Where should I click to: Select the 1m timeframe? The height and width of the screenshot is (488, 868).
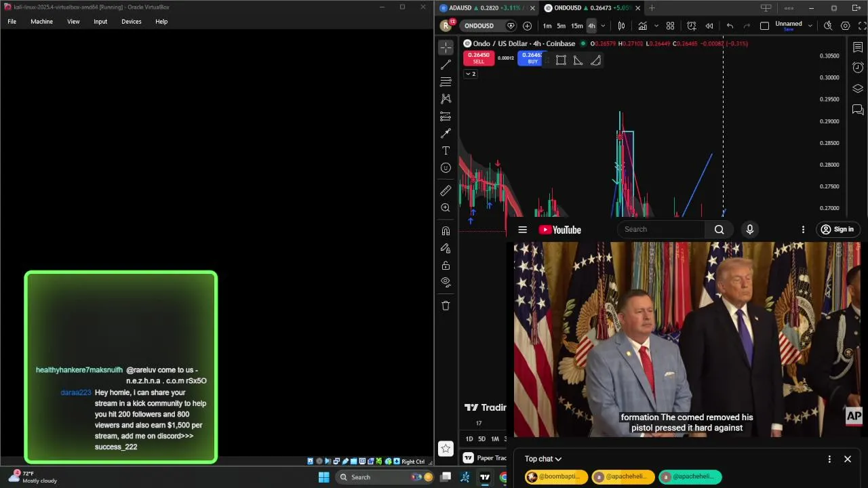tap(547, 26)
